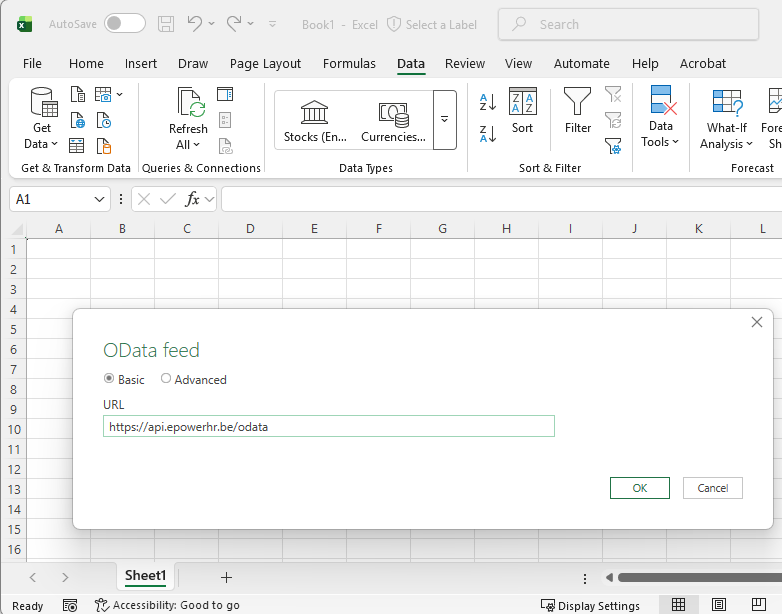Insert the Stocks data type
Viewport: 782px width, 614px height.
click(x=315, y=121)
